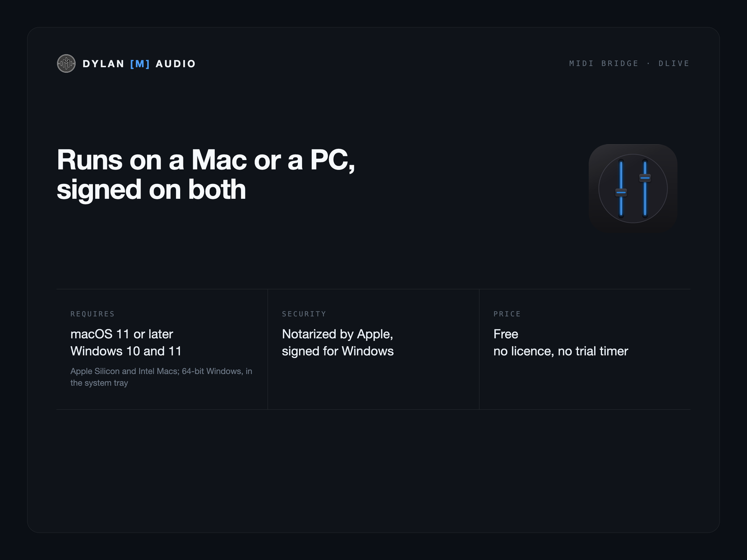The height and width of the screenshot is (560, 747).
Task: Click 'no licence, no trial timer' text
Action: [561, 351]
